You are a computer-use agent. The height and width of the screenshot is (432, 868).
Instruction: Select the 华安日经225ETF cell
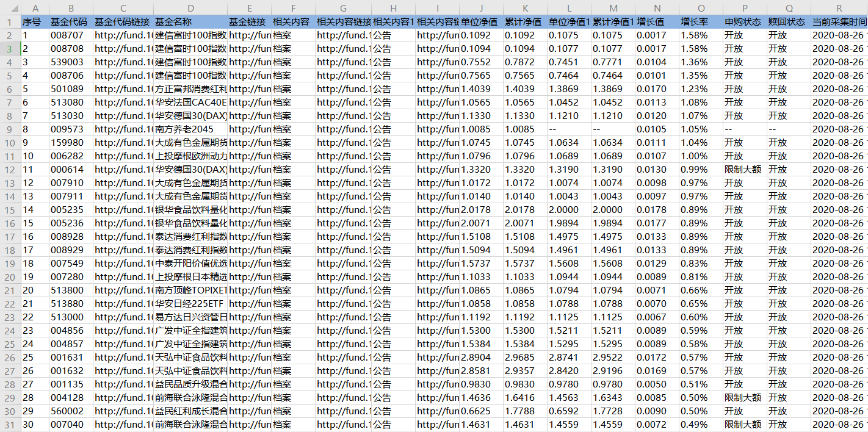(189, 304)
